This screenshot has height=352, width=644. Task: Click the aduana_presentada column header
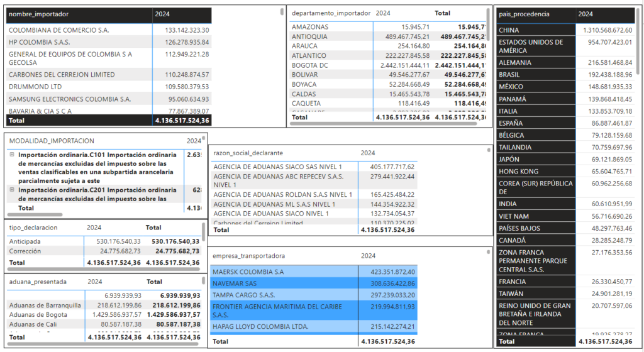38,282
